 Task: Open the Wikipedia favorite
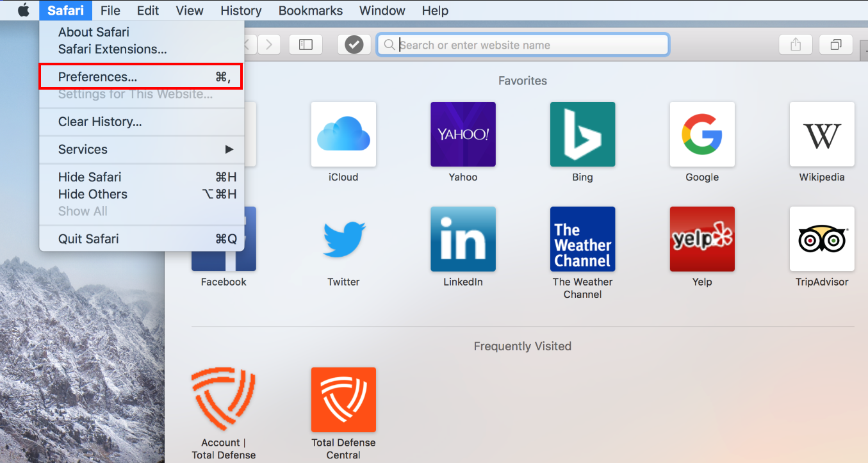(822, 134)
